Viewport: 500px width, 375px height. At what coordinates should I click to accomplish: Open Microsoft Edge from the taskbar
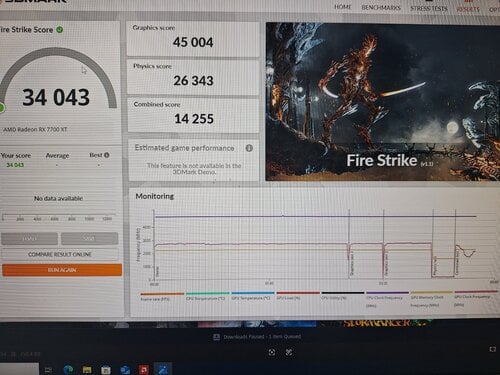pyautogui.click(x=68, y=369)
